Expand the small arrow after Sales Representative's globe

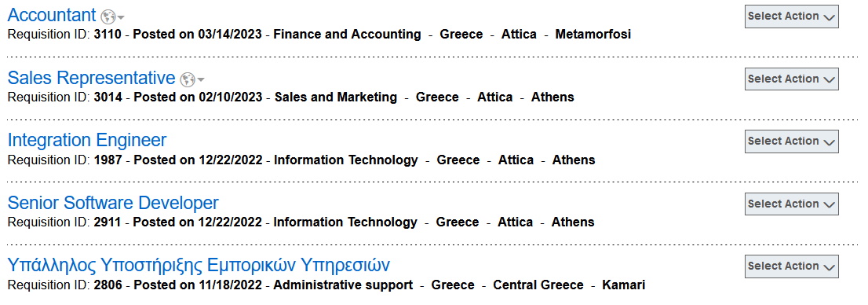[200, 80]
